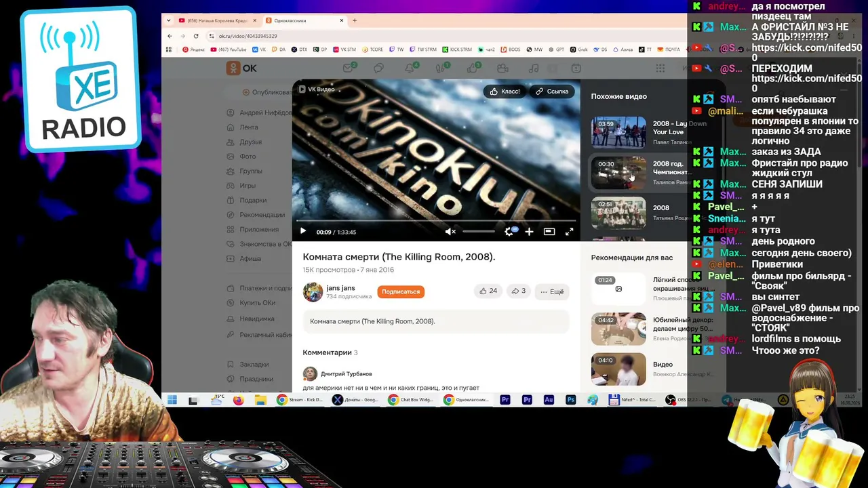Switch to Total Commander in taskbar
Screen dimensions: 868x488
(633, 400)
